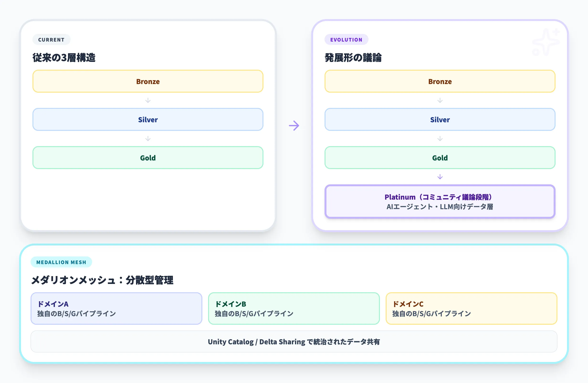
Task: Open the ドメインB card
Action: [x=294, y=308]
